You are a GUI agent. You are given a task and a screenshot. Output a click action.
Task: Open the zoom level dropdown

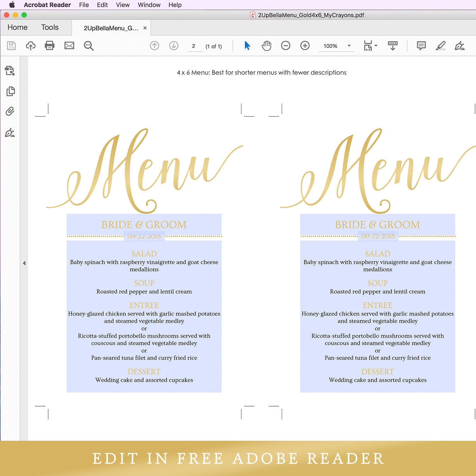(x=348, y=46)
